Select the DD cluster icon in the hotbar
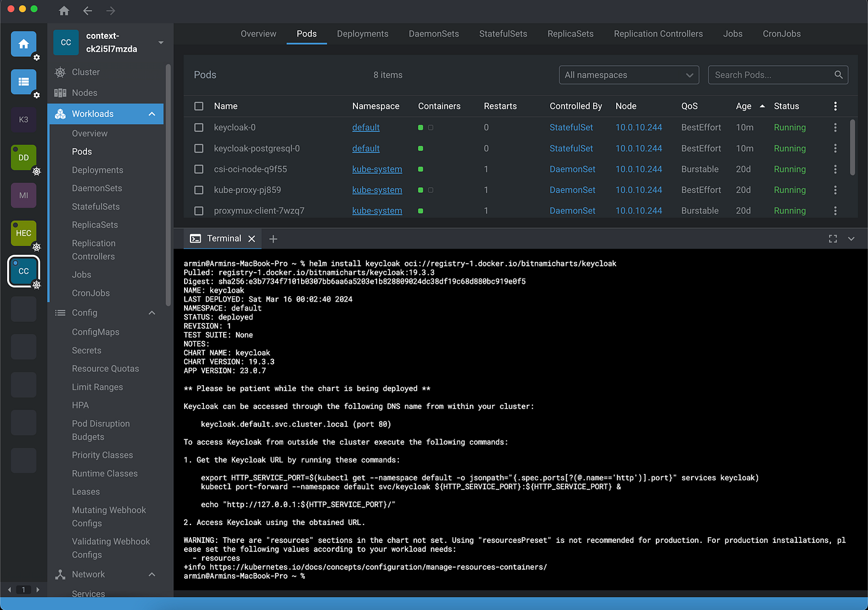This screenshot has width=868, height=610. click(x=23, y=157)
